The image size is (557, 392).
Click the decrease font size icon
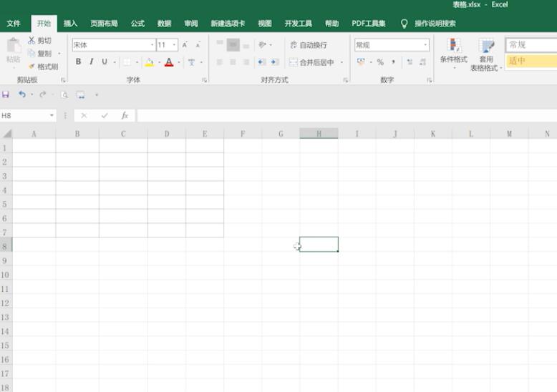click(x=198, y=45)
